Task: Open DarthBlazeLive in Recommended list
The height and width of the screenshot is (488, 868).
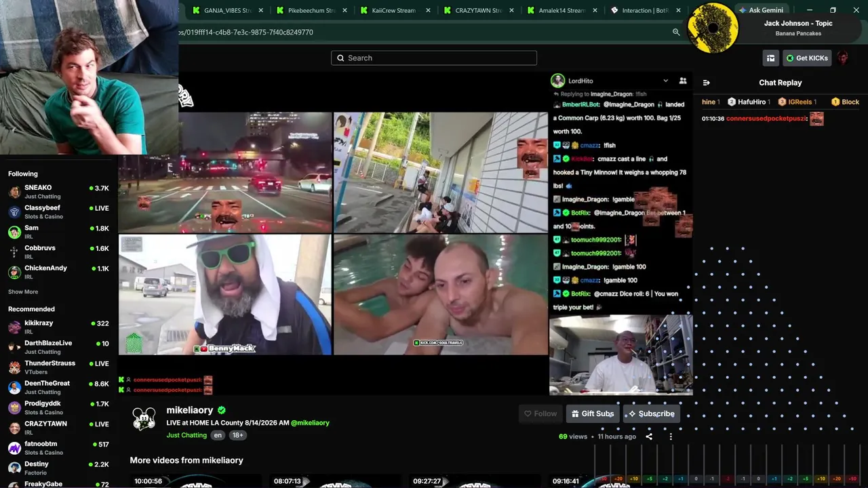Action: 59,347
